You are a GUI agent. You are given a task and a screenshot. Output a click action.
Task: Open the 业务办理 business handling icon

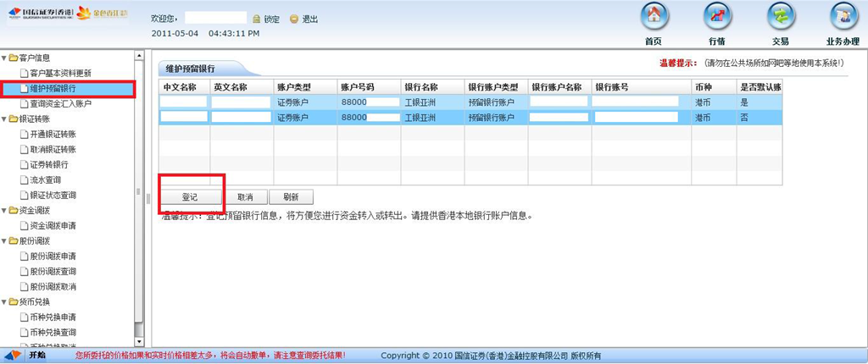pyautogui.click(x=843, y=17)
